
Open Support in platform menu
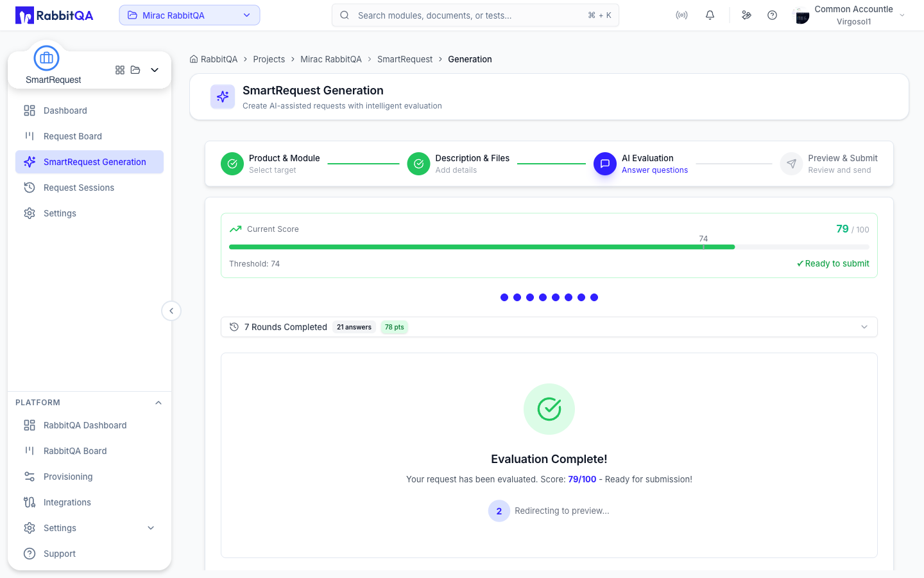[x=89, y=554]
